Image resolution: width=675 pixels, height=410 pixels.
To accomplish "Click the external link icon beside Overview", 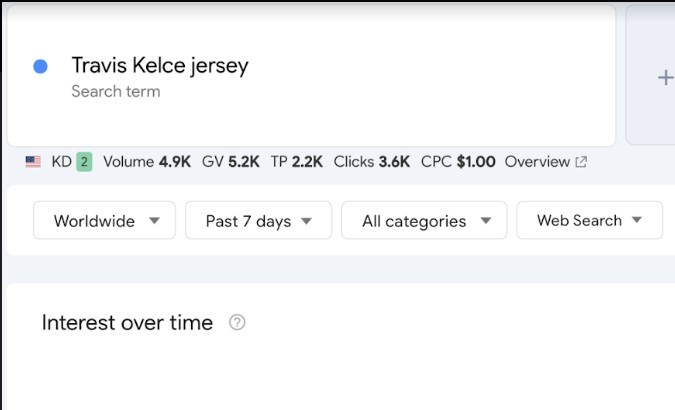I will coord(581,162).
